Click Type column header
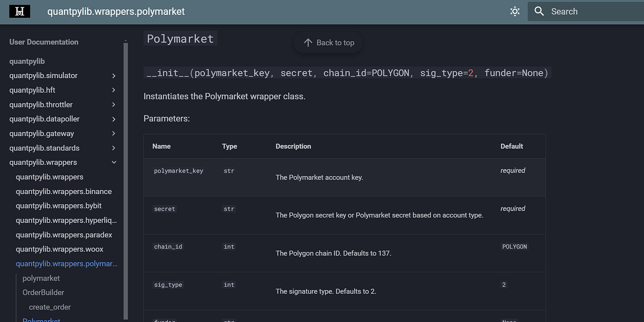The image size is (644, 322). [229, 146]
